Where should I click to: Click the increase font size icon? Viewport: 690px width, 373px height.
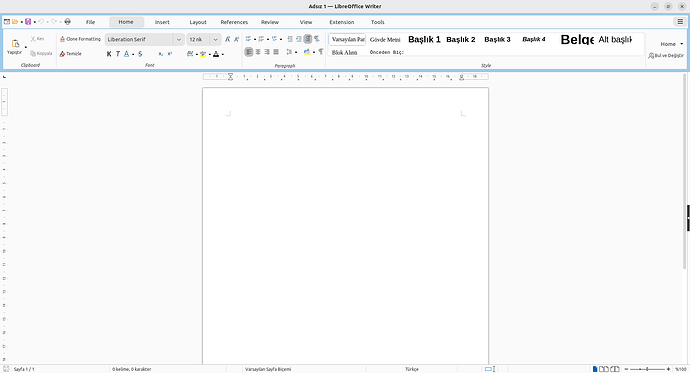click(228, 39)
